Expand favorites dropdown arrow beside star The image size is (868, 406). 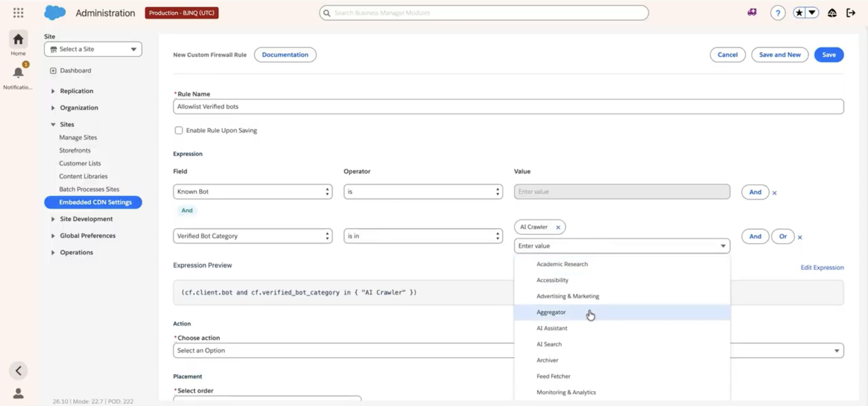812,13
